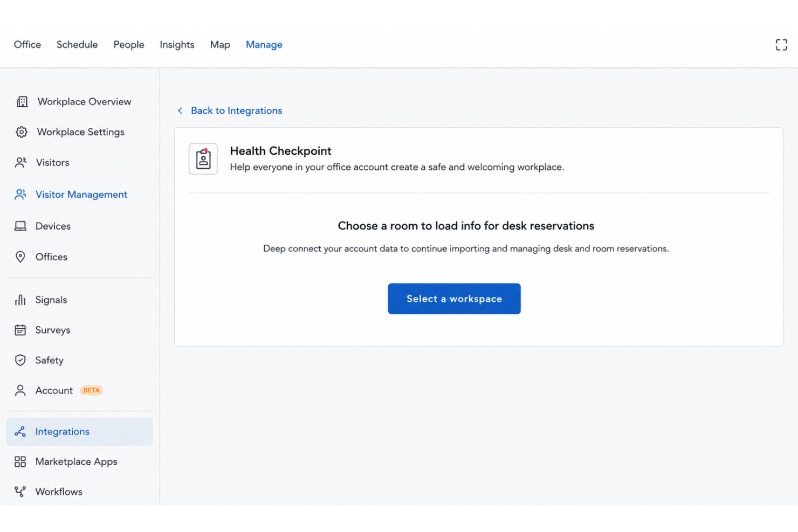Screen dimensions: 798x532
Task: Click the Offices location pin icon
Action: [x=20, y=257]
